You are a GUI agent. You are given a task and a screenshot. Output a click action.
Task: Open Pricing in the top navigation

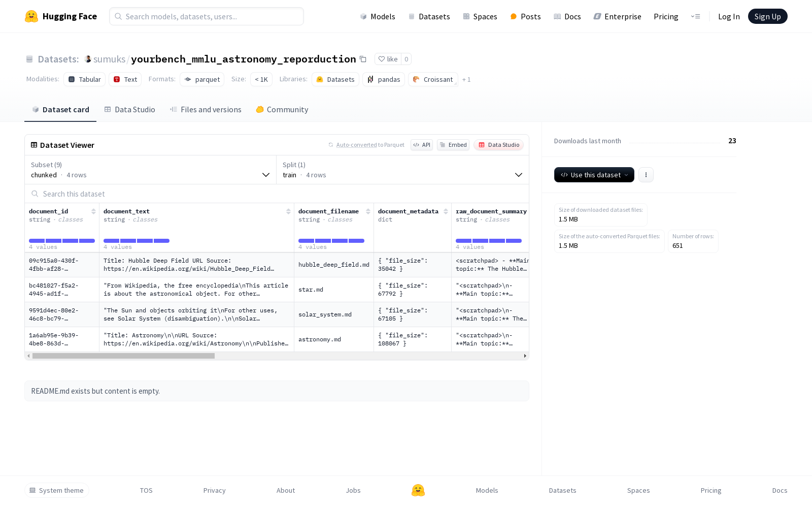[x=666, y=16]
